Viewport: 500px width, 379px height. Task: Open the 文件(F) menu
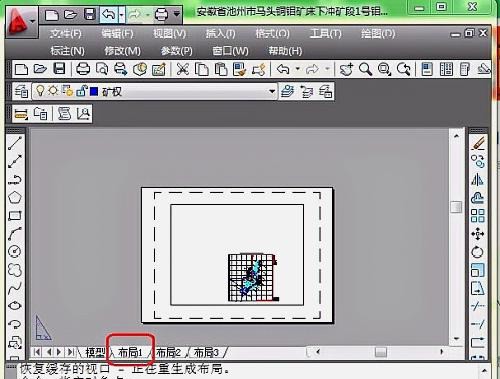[66, 34]
